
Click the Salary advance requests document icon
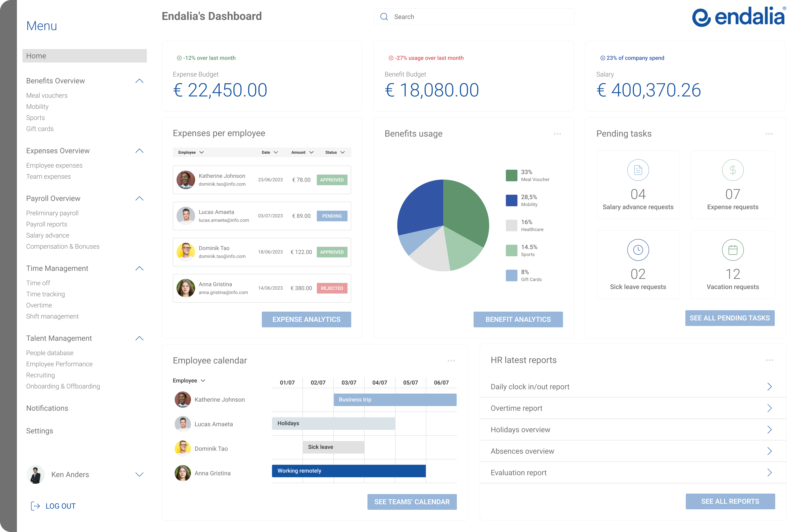pos(638,170)
